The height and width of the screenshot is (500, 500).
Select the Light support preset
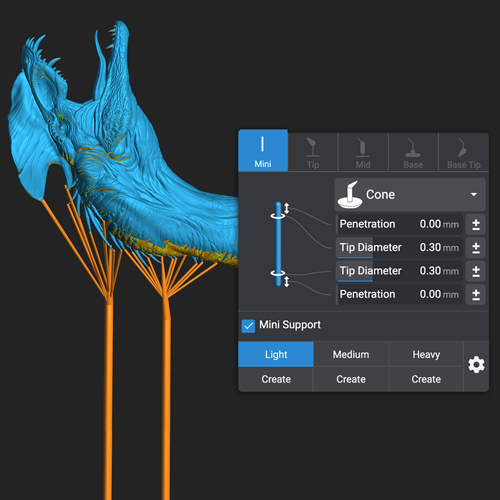point(276,354)
